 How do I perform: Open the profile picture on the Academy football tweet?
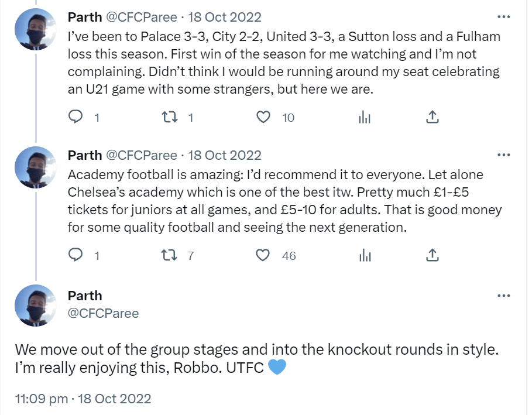tap(35, 167)
